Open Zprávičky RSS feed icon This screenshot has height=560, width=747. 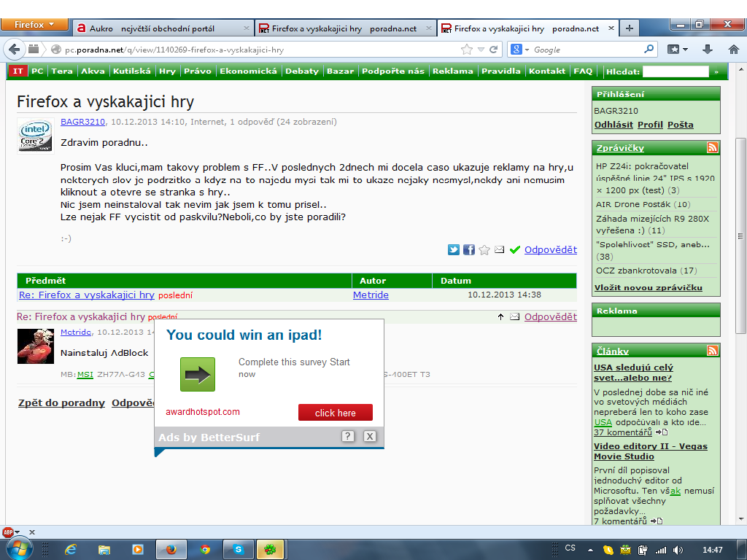tap(712, 147)
